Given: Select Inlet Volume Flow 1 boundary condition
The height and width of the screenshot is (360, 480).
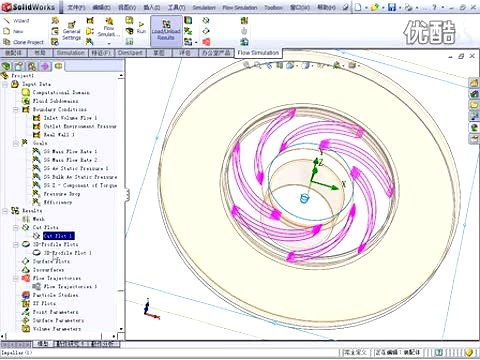Looking at the screenshot, I should (70, 118).
